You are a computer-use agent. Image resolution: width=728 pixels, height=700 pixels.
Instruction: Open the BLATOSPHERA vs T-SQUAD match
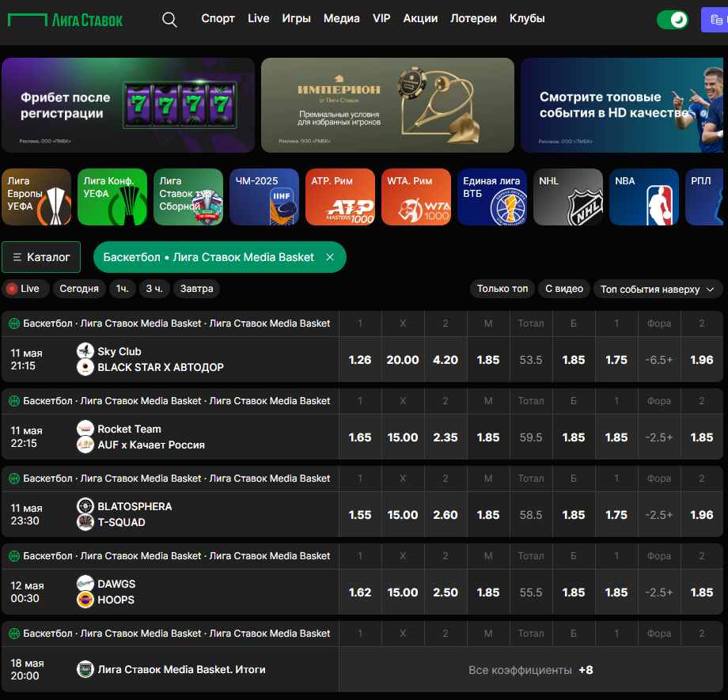tap(170, 514)
